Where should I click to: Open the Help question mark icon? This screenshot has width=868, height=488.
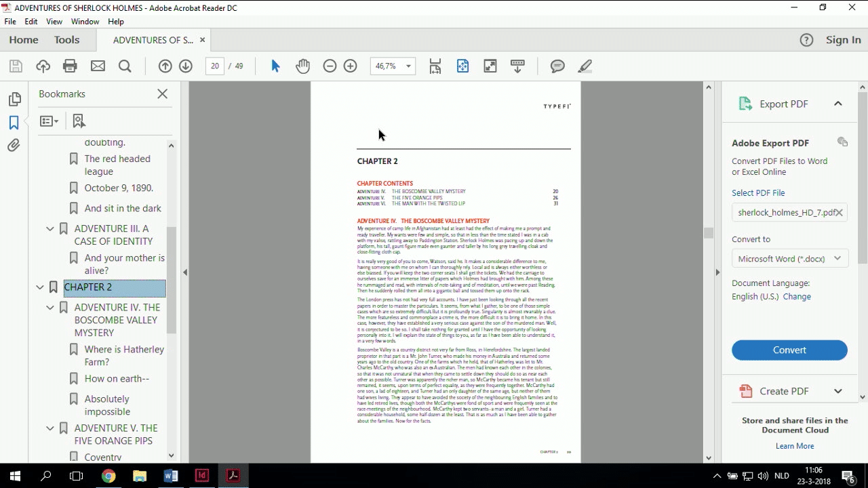click(x=806, y=40)
